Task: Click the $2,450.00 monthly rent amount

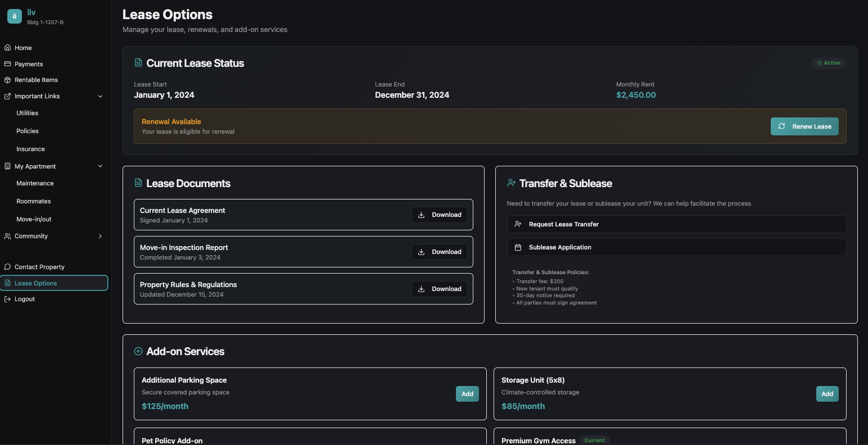Action: point(636,95)
